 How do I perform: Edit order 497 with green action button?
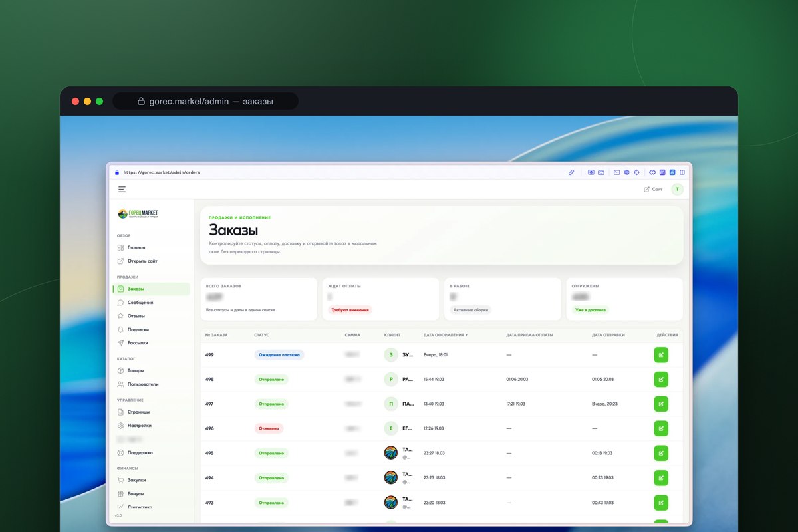click(x=661, y=404)
